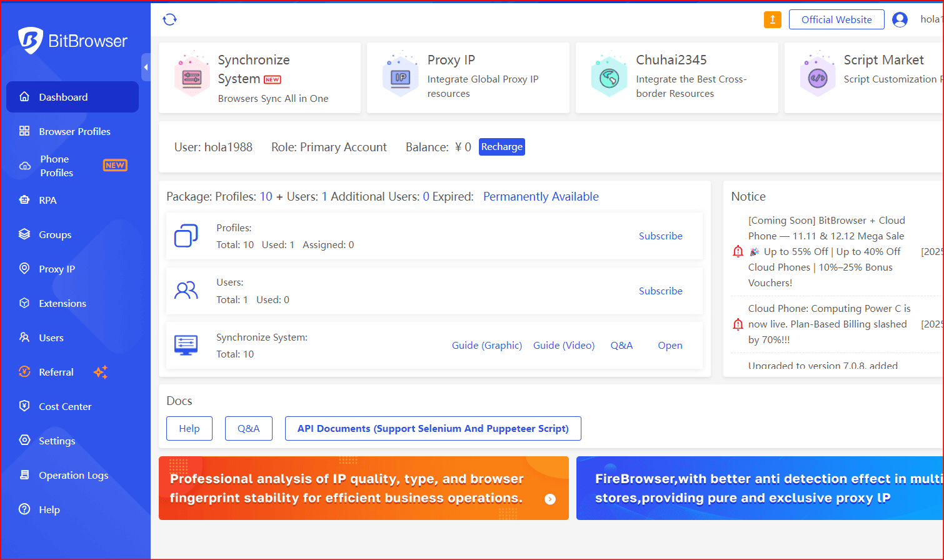Open API Documents button
944x560 pixels.
click(433, 428)
